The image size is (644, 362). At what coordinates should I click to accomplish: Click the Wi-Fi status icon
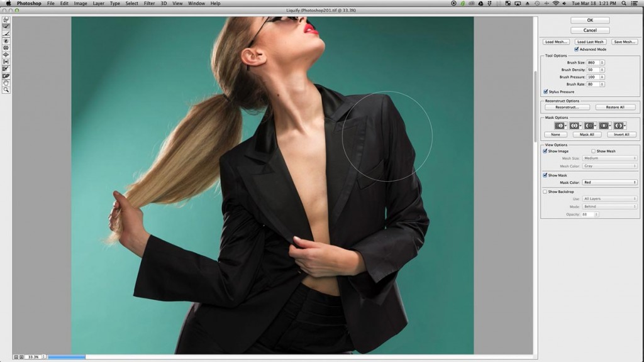pyautogui.click(x=556, y=3)
